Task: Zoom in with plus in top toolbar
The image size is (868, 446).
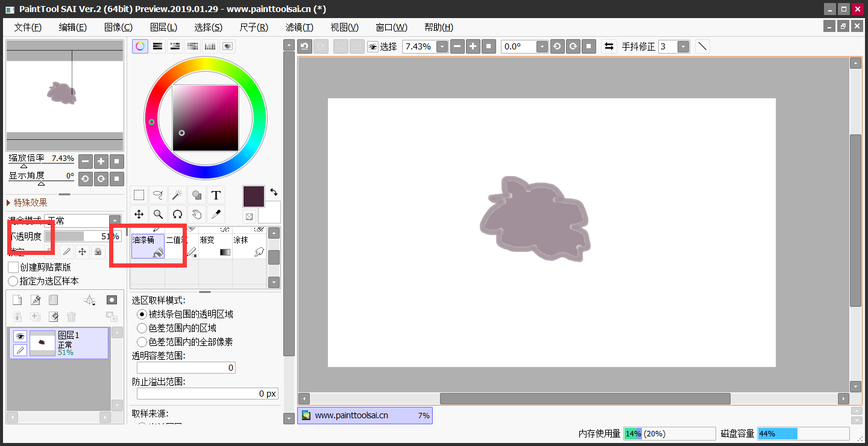Action: (x=473, y=46)
